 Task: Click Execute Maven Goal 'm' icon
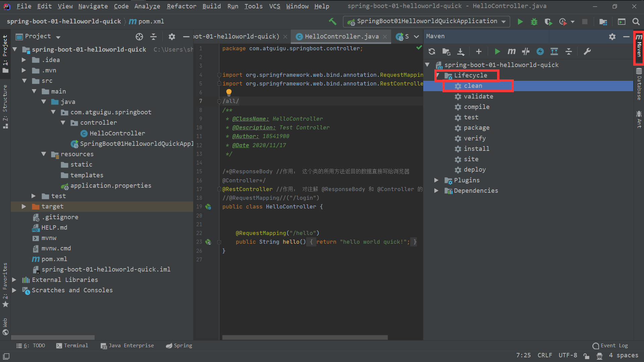511,51
